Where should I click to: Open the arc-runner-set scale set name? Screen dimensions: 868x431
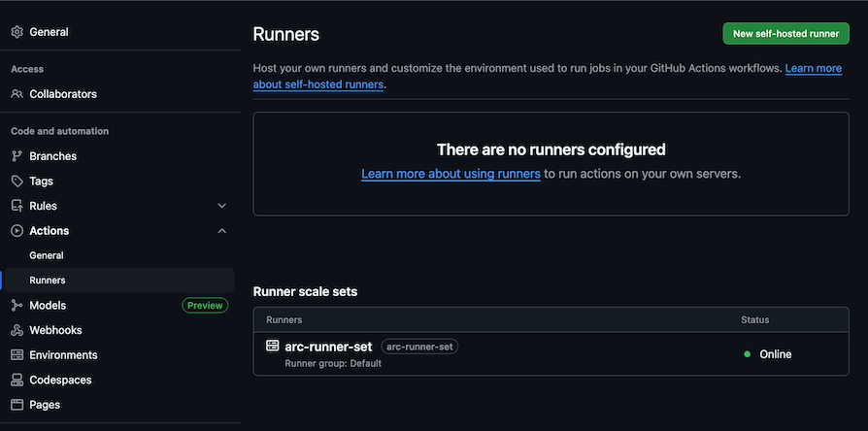pos(328,347)
